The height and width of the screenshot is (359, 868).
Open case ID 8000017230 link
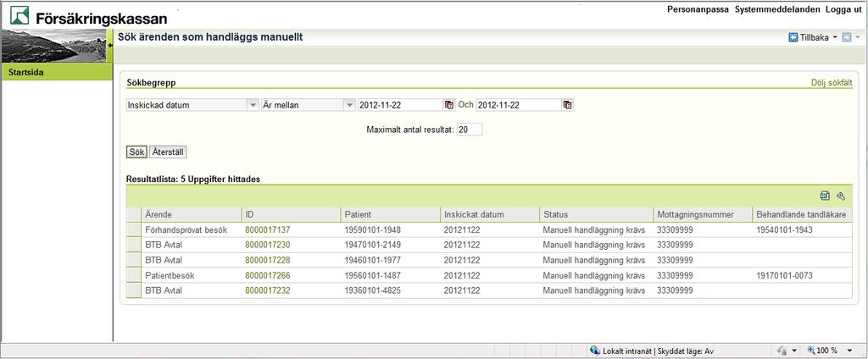click(267, 245)
